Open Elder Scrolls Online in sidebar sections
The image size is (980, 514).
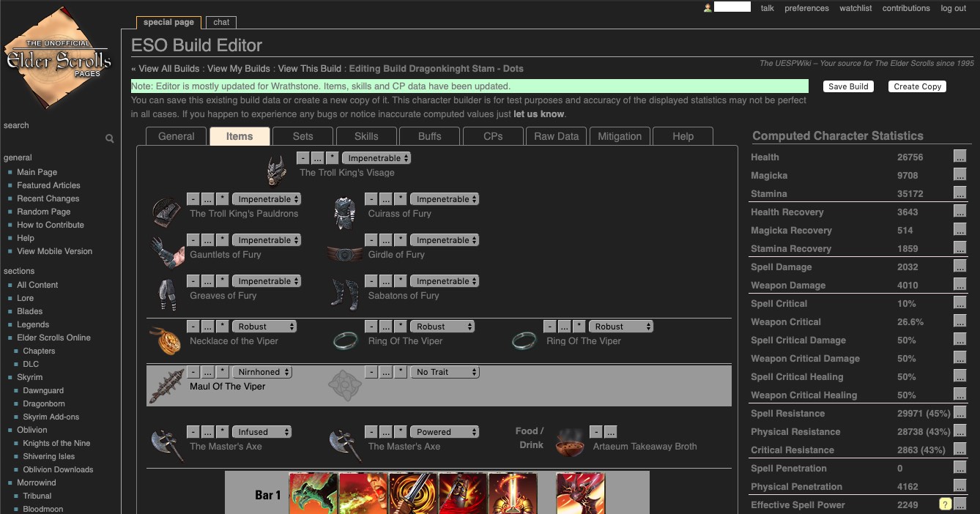coord(53,338)
